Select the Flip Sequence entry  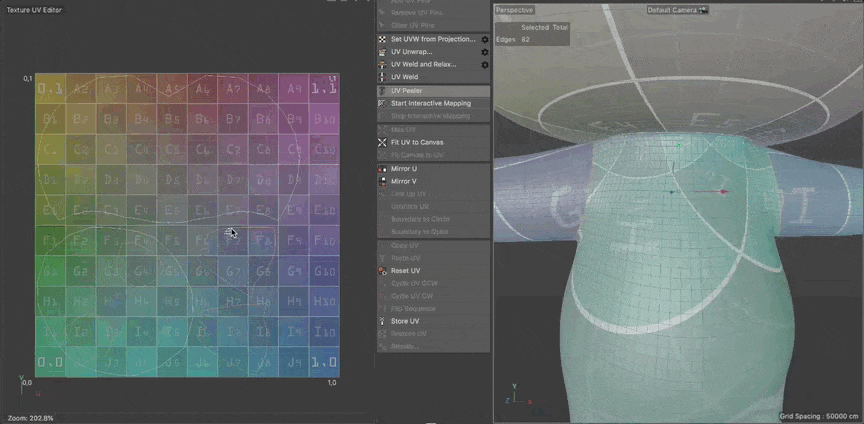coord(434,309)
